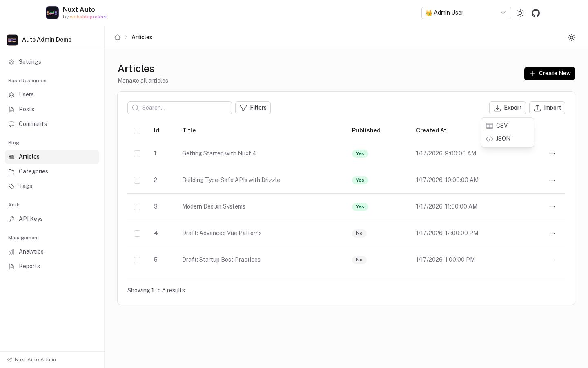Click the Articles breadcrumb text
Screen dimensions: 588x368
[x=142, y=37]
